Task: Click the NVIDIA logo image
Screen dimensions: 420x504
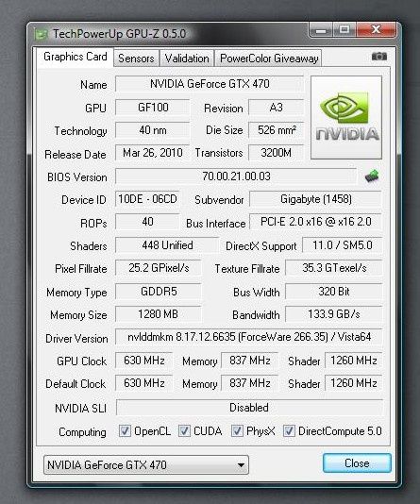Action: 346,118
